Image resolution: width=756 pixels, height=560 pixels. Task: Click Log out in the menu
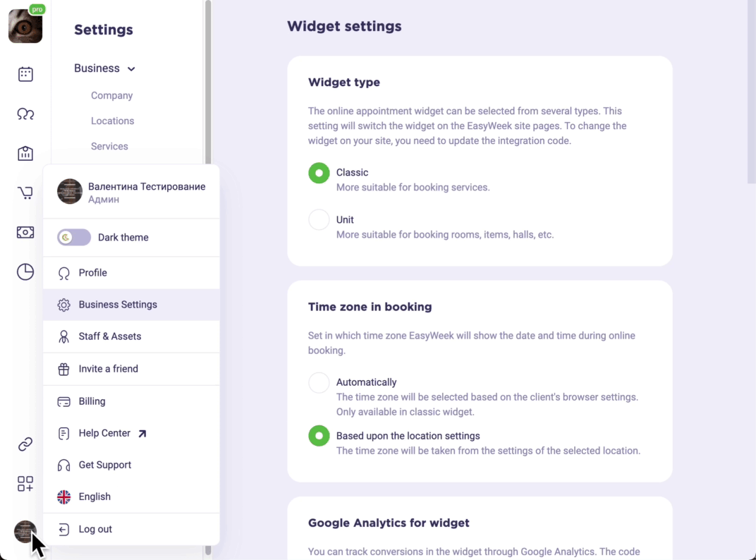pos(95,529)
